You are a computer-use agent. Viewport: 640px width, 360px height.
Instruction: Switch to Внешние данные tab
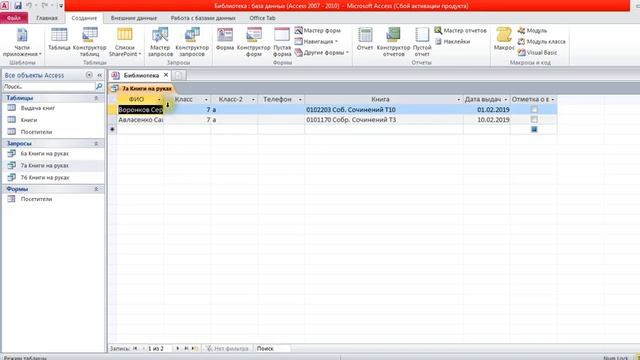point(134,18)
